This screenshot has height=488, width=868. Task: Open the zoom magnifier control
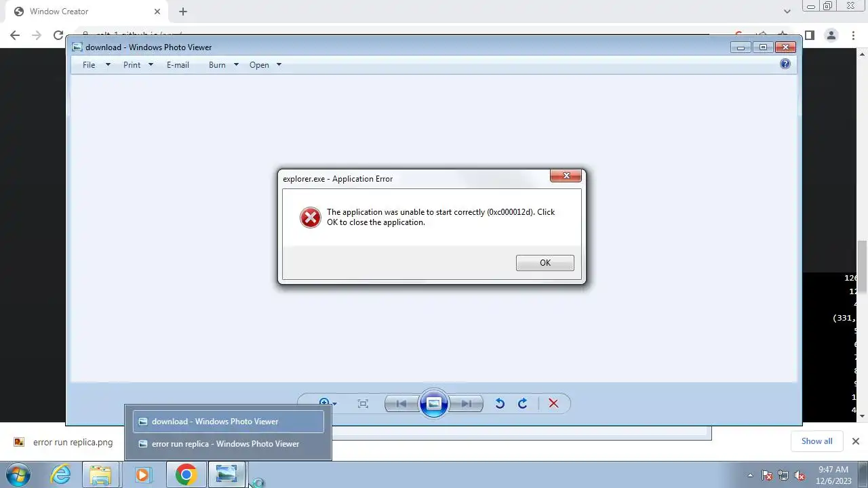click(x=327, y=403)
